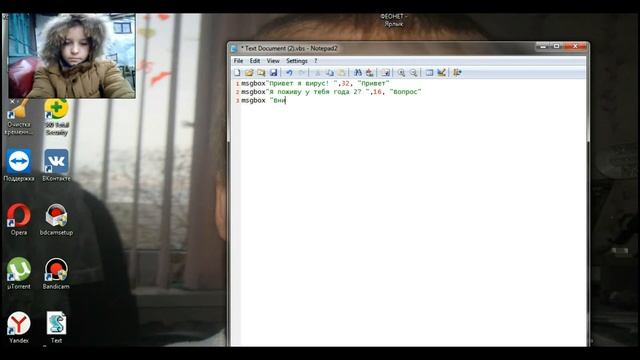Save the document with the floppy icon

tap(273, 73)
